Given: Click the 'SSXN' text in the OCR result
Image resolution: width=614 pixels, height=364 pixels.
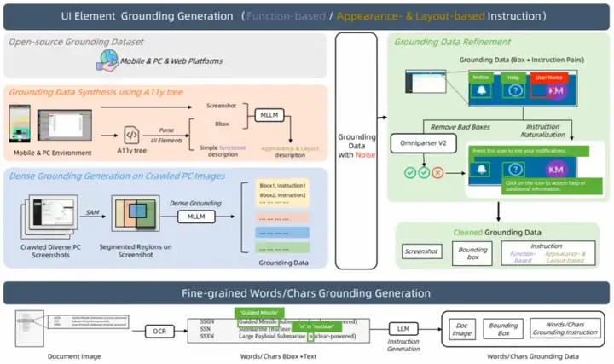Looking at the screenshot, I should point(207,336).
